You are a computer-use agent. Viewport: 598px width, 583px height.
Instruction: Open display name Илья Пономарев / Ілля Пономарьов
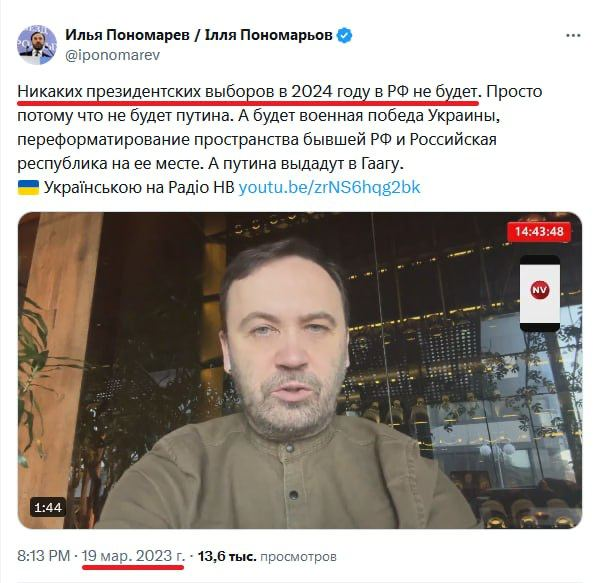(199, 35)
